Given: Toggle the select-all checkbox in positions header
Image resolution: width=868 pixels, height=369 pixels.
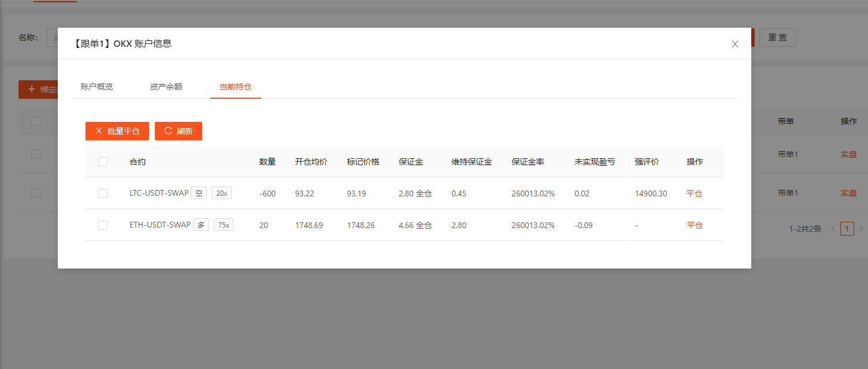Looking at the screenshot, I should point(103,162).
